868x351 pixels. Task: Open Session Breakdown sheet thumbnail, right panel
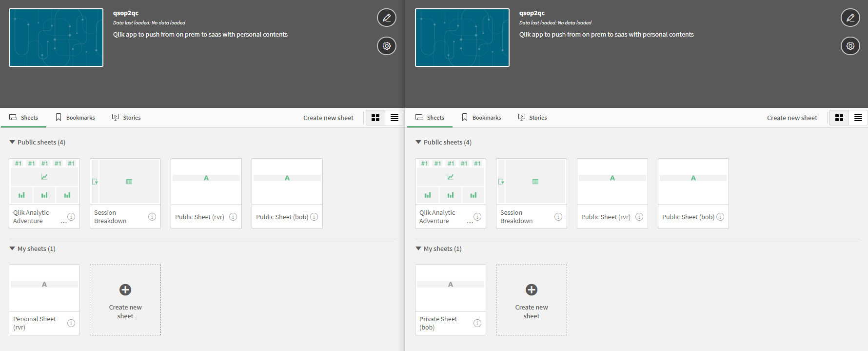click(x=532, y=182)
